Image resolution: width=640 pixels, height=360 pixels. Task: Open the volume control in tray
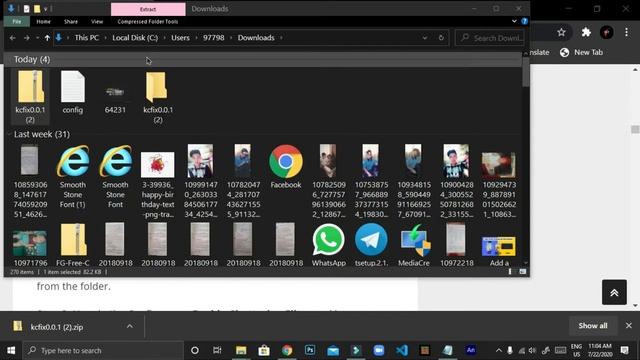pos(532,350)
